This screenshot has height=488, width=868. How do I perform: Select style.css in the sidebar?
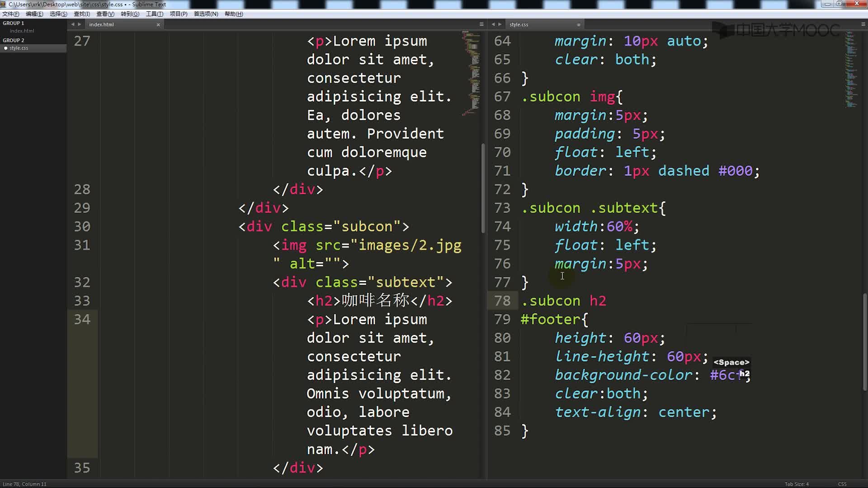(19, 48)
